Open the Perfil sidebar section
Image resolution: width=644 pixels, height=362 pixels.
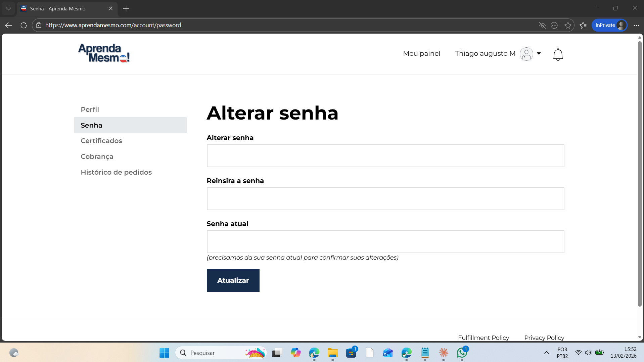[90, 109]
